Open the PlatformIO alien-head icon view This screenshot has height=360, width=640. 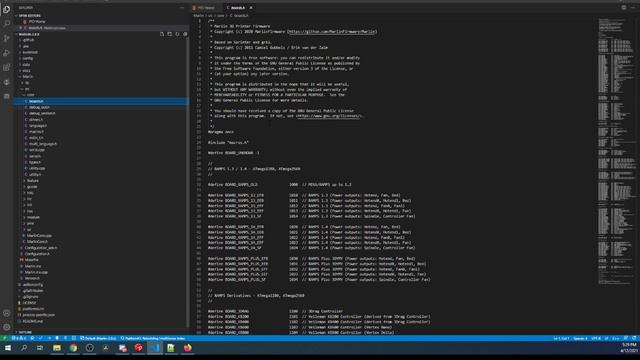tap(7, 82)
